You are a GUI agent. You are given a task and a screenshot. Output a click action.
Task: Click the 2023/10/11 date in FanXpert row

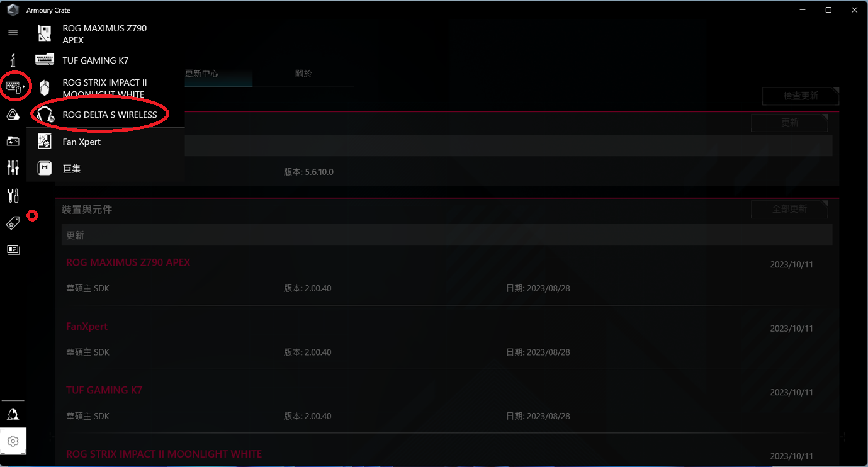click(792, 329)
